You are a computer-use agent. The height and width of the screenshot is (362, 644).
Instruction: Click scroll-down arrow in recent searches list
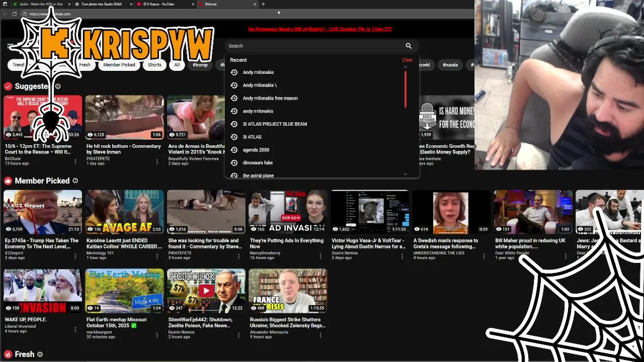pyautogui.click(x=406, y=174)
